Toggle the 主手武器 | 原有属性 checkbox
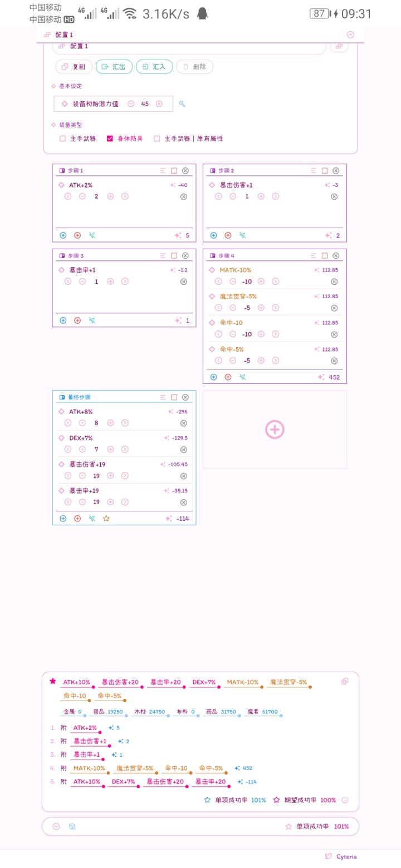This screenshot has width=401, height=868. click(x=157, y=139)
